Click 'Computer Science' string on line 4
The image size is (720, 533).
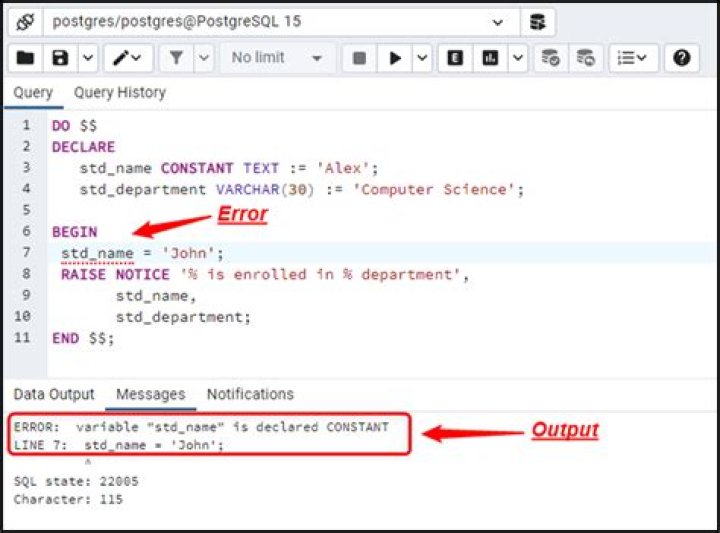[433, 190]
